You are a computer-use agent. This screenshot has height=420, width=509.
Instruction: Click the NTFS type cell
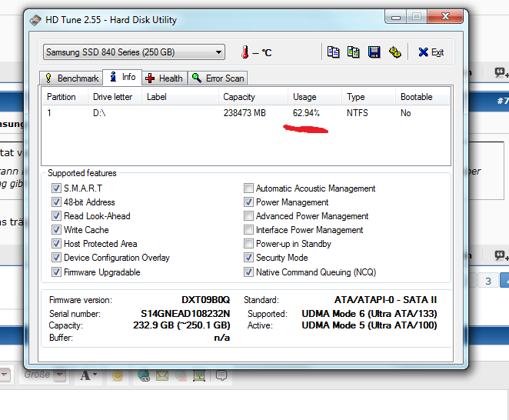coord(357,113)
